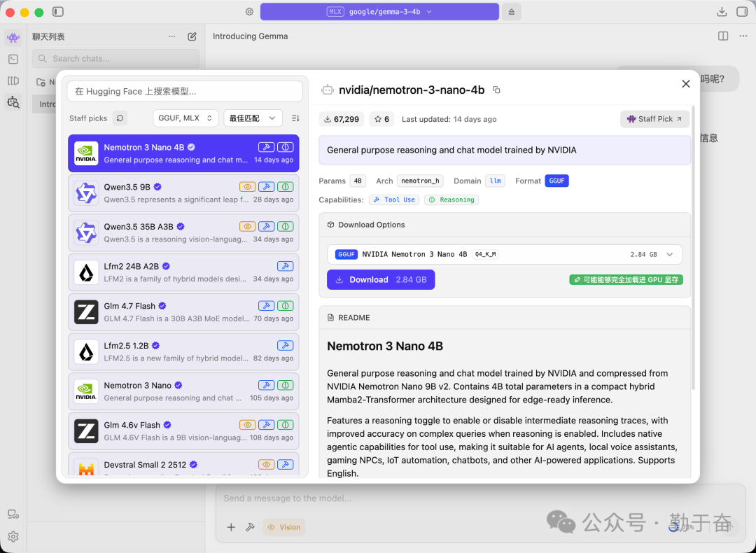Open the downloads icon in title bar
Image resolution: width=756 pixels, height=553 pixels.
[722, 12]
